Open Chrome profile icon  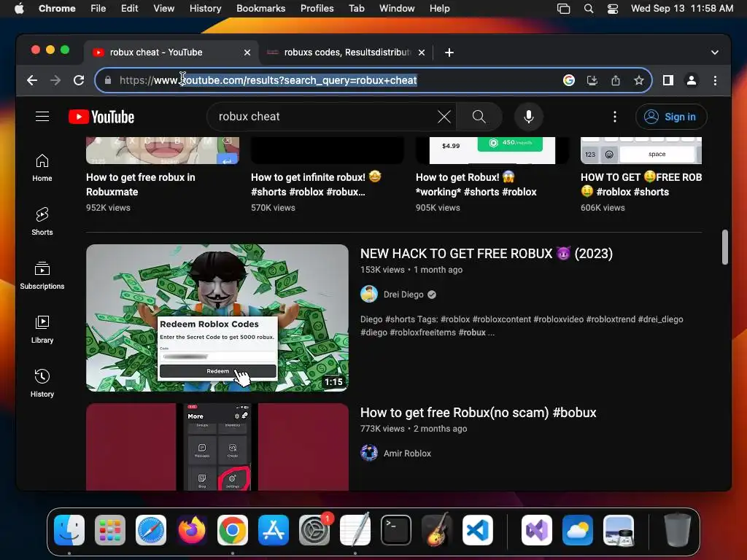tap(692, 80)
